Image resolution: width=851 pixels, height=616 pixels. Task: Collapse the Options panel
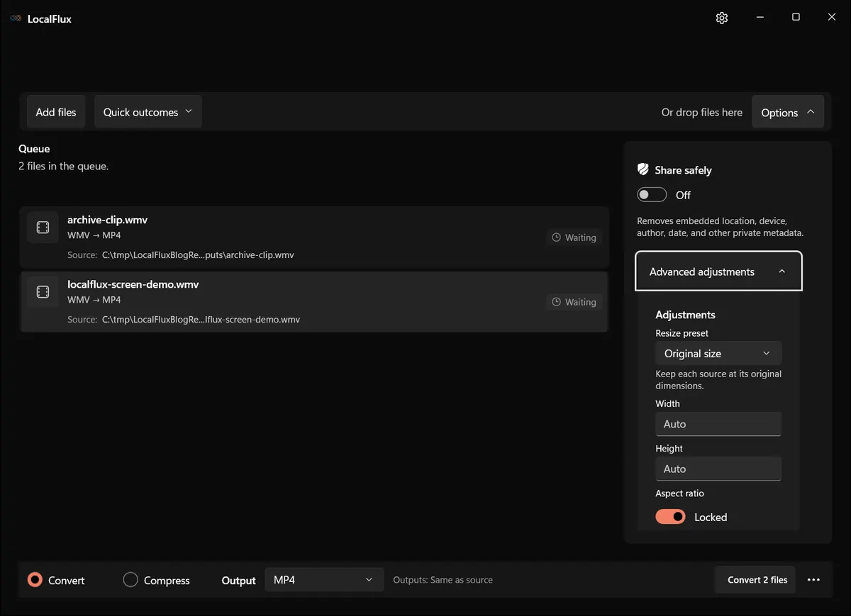788,112
